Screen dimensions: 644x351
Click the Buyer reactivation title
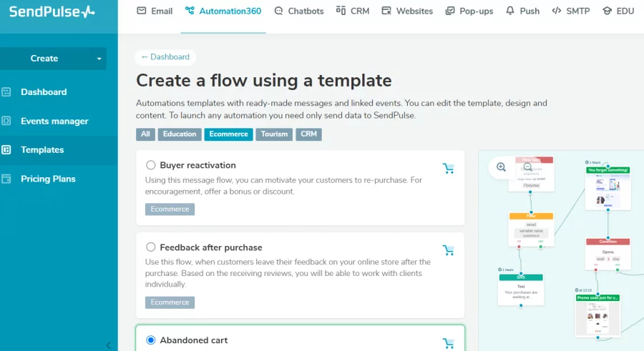(198, 165)
